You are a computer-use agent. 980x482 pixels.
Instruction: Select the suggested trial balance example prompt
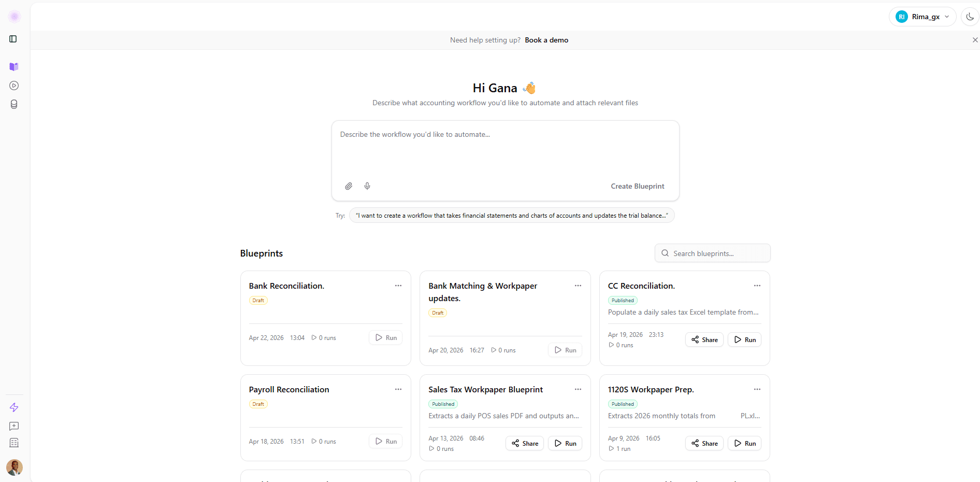click(511, 215)
